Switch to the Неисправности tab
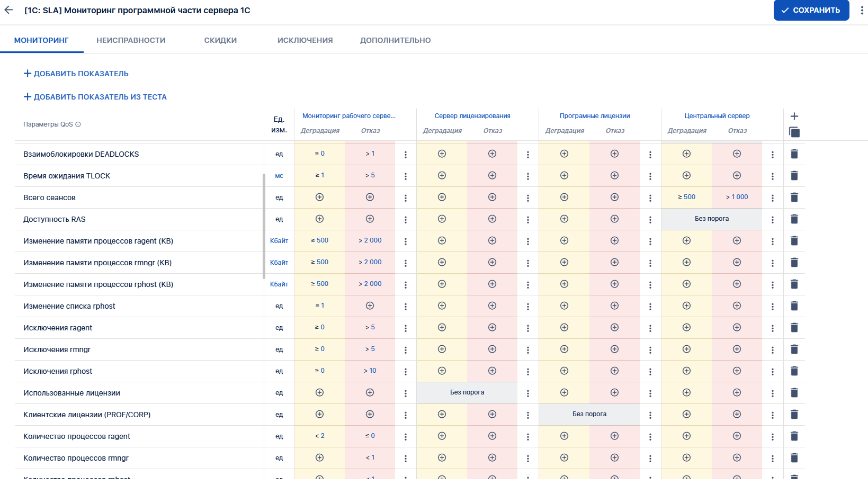 pyautogui.click(x=131, y=40)
